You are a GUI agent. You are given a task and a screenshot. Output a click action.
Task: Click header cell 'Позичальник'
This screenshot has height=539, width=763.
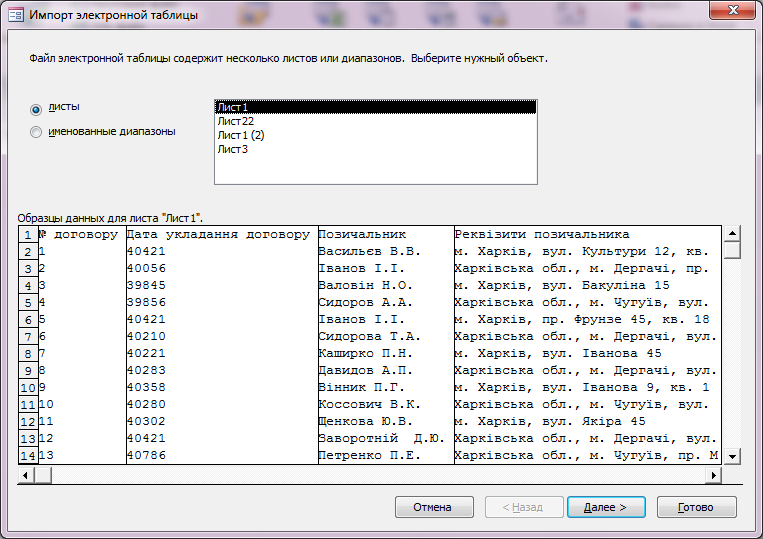386,234
